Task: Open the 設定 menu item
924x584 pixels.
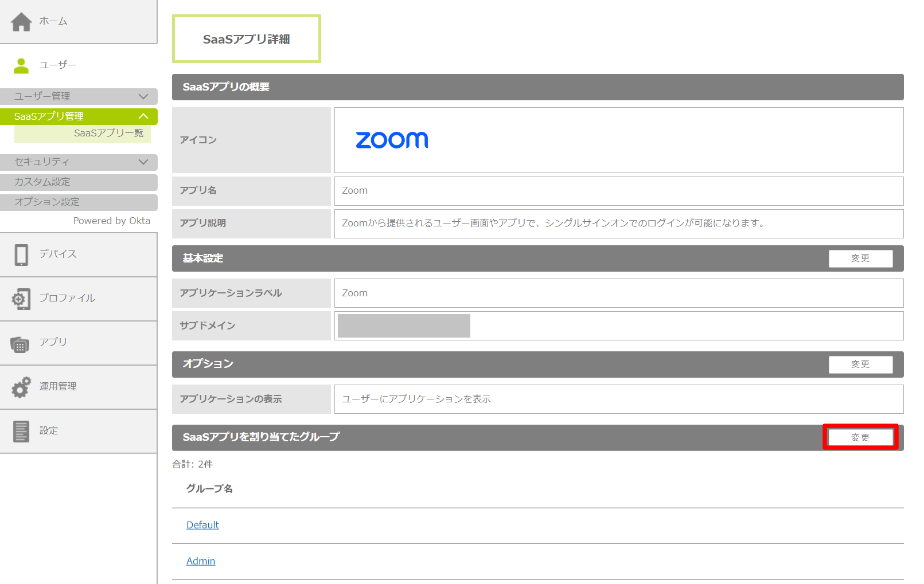Action: pyautogui.click(x=79, y=431)
